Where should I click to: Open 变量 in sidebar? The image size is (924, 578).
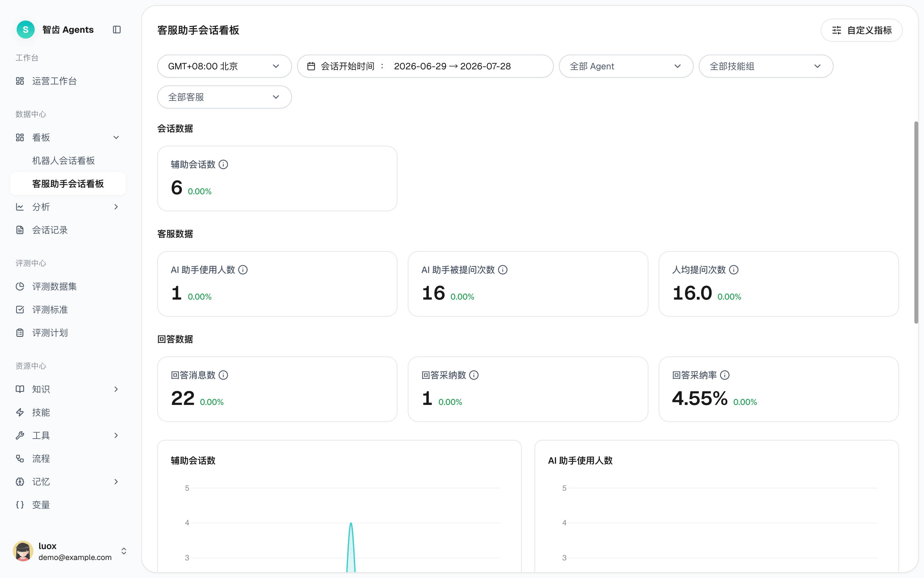68,504
